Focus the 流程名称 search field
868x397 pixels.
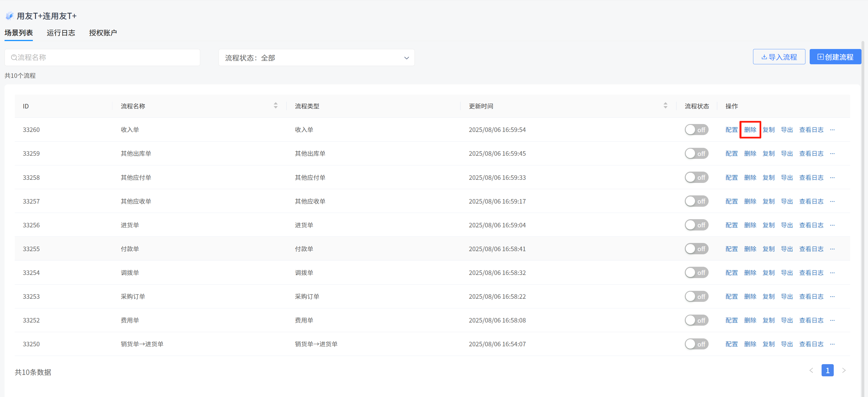click(102, 58)
